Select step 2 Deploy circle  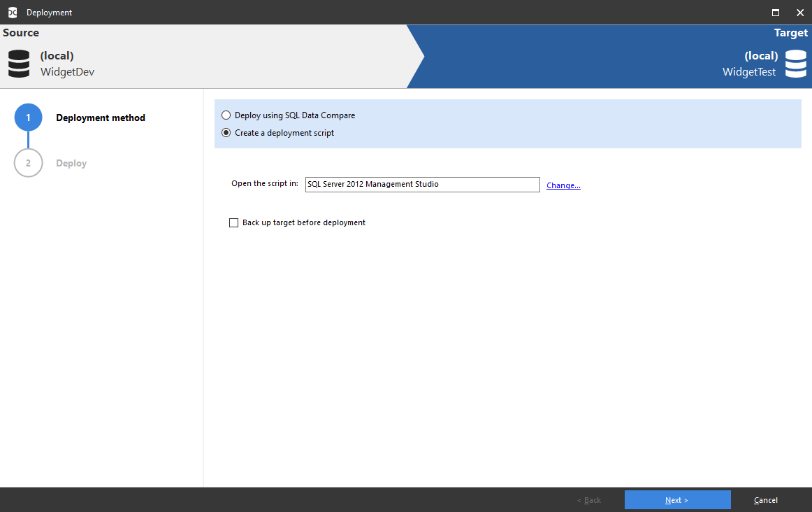(28, 162)
